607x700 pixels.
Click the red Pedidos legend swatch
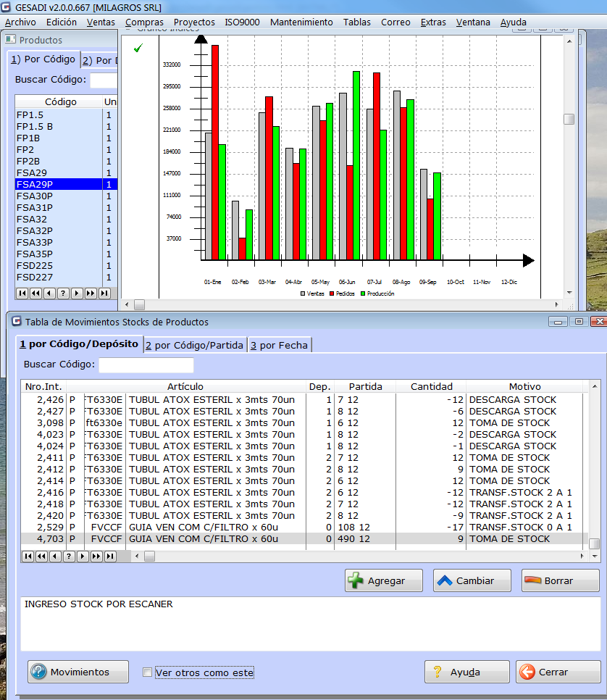coord(332,293)
